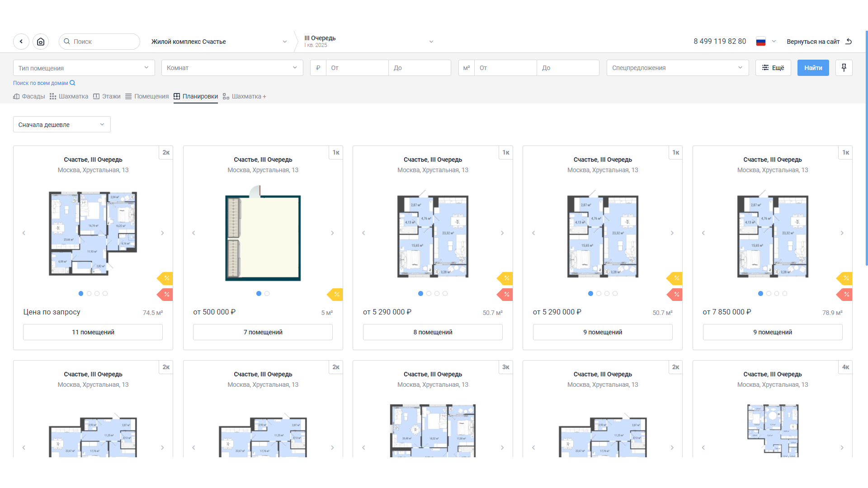Screen dimensions: 868x488
Task: Open 'Комнат' rooms dropdown
Action: [x=232, y=68]
